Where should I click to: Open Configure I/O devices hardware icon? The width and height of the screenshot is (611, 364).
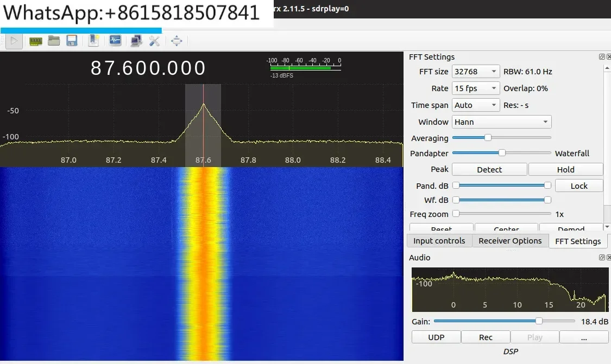35,41
